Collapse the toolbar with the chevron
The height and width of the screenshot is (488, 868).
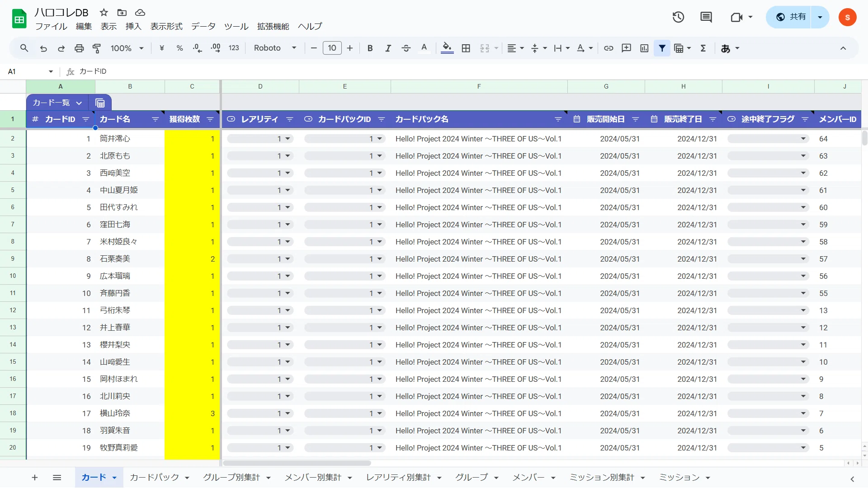pyautogui.click(x=843, y=48)
